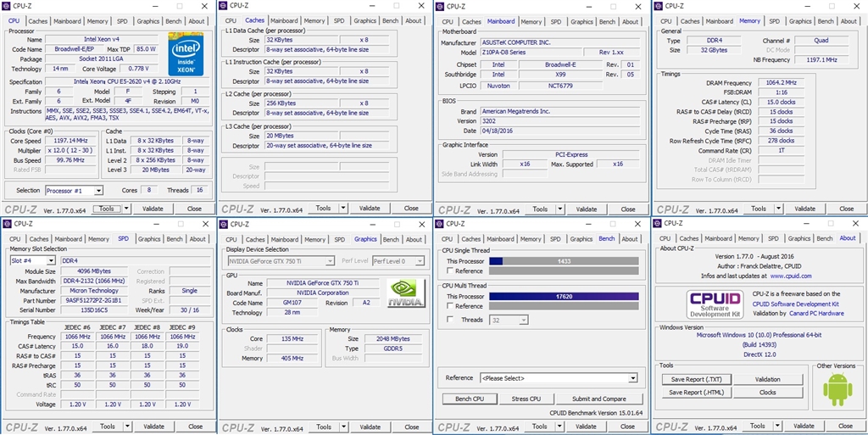Open the About tab in the Bench window
Image resolution: width=868 pixels, height=435 pixels.
point(630,239)
